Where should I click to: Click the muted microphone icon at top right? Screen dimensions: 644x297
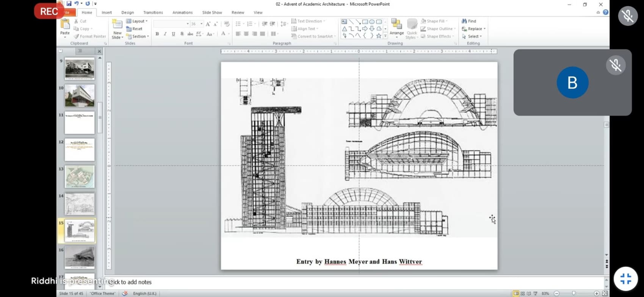(x=628, y=16)
